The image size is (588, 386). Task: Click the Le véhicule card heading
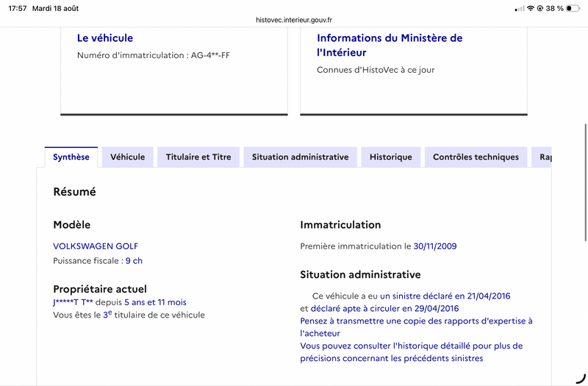click(x=105, y=38)
